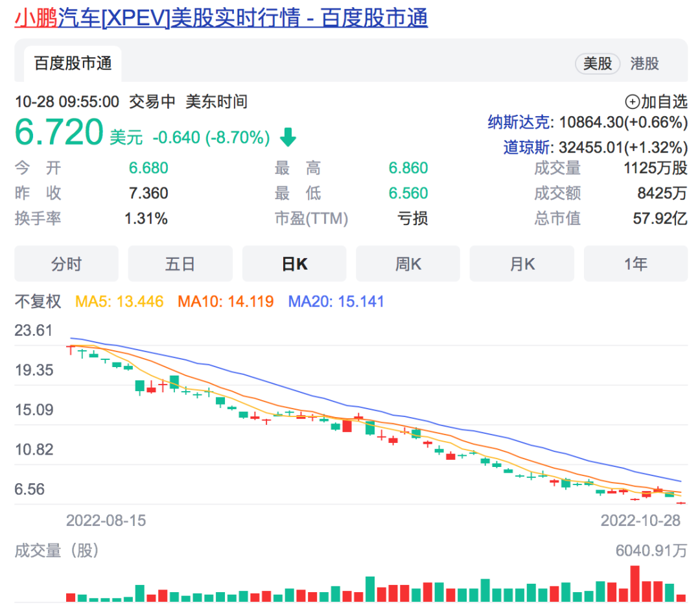700x609 pixels.
Task: Select the 五日 chart tab
Action: [x=180, y=263]
